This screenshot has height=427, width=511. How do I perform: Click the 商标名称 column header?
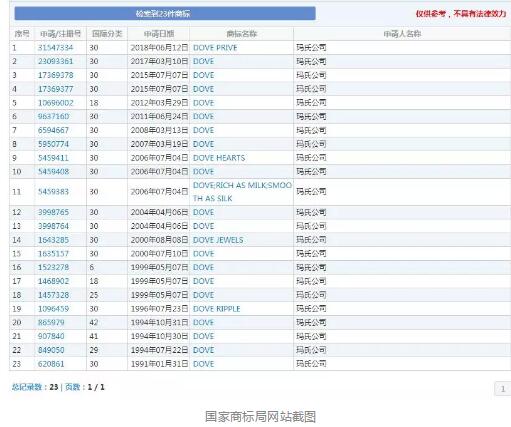tap(242, 34)
